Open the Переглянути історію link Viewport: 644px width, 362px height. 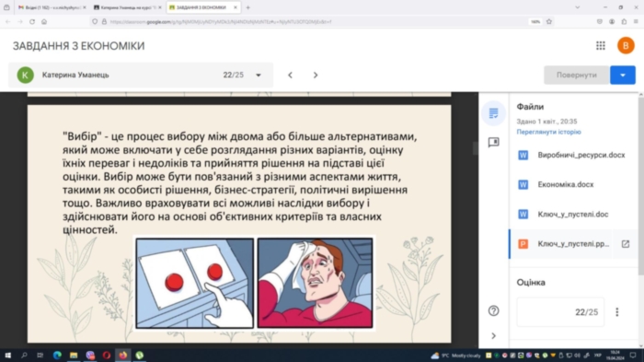548,132
